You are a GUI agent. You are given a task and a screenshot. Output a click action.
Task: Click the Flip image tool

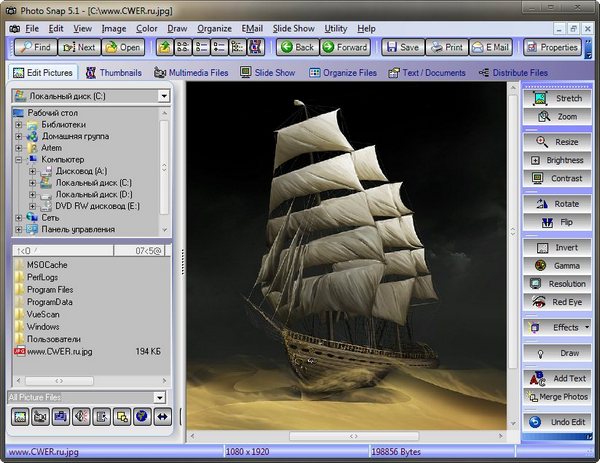(558, 222)
